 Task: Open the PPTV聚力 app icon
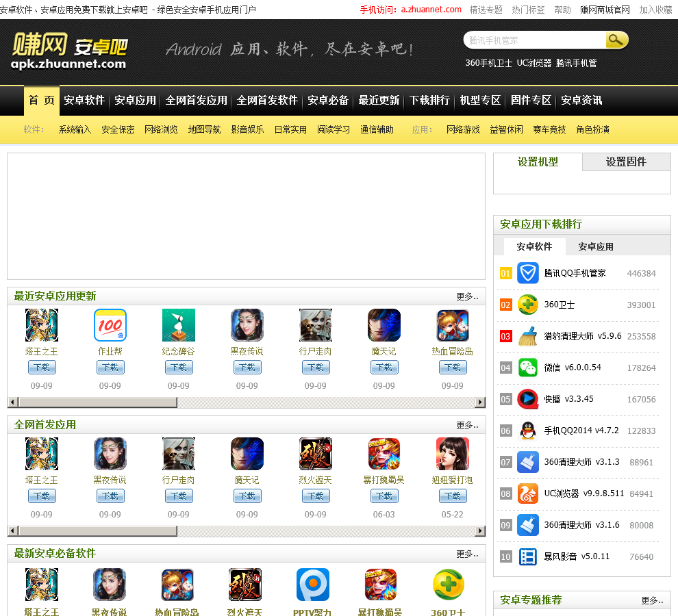(x=313, y=585)
